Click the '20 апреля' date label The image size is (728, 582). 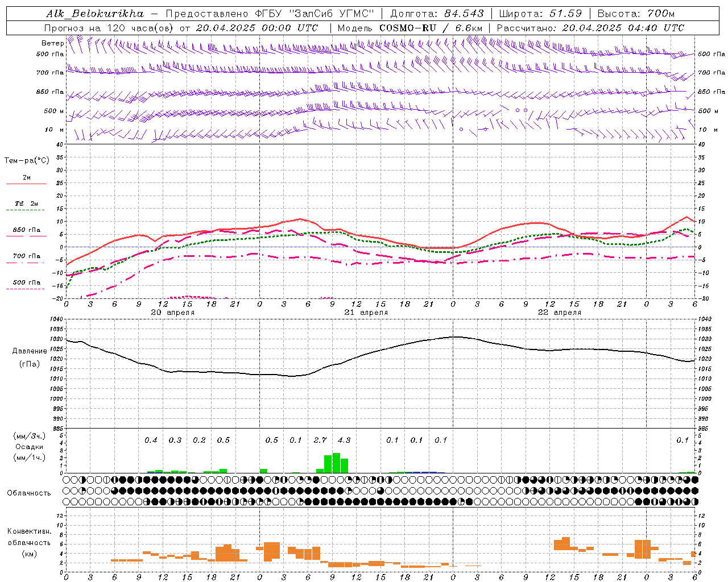point(172,313)
